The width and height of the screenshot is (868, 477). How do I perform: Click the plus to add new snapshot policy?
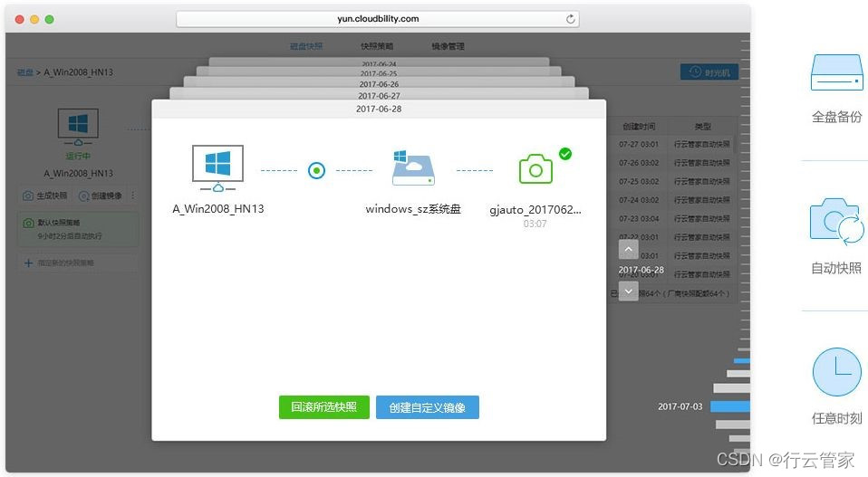click(28, 263)
